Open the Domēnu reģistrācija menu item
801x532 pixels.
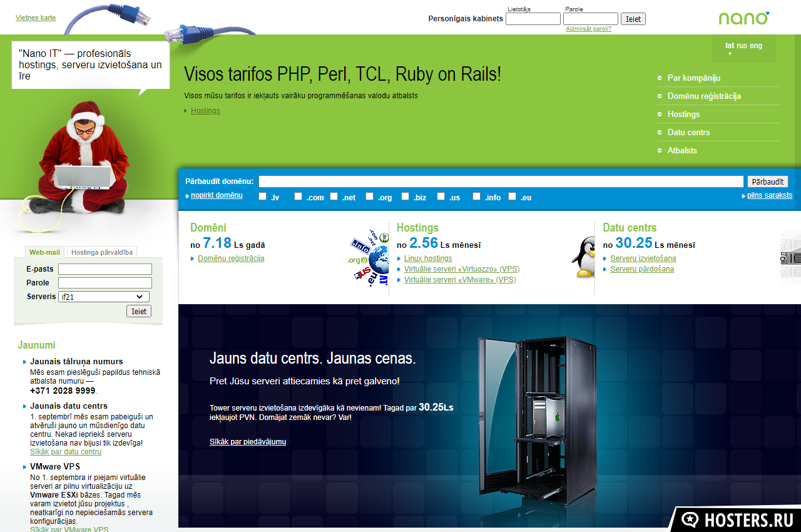pos(704,96)
